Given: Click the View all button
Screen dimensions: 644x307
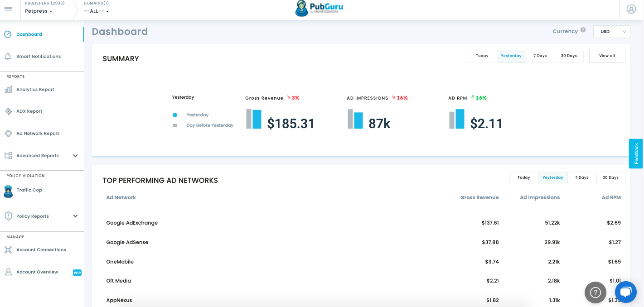Looking at the screenshot, I should (607, 56).
